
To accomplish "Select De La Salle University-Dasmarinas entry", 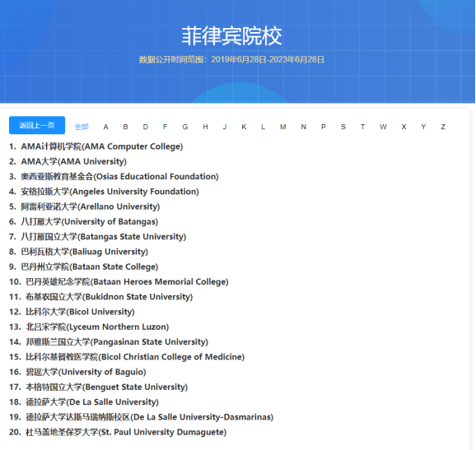I will tap(149, 417).
